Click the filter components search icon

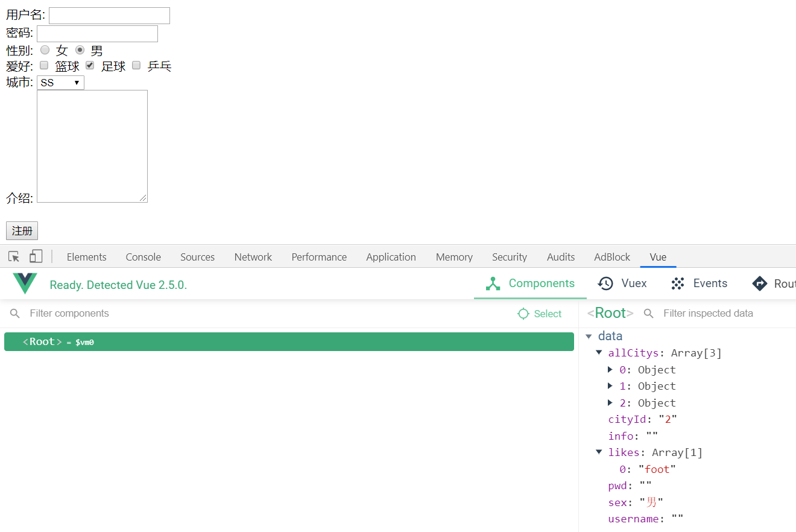pos(15,314)
